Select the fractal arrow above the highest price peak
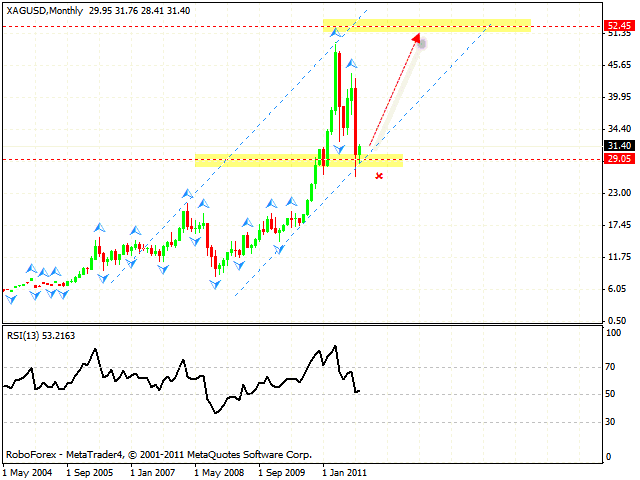Image resolution: width=640 pixels, height=480 pixels. (338, 34)
